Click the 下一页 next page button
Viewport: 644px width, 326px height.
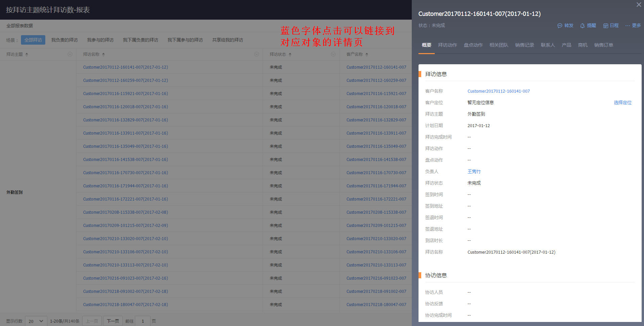(113, 321)
